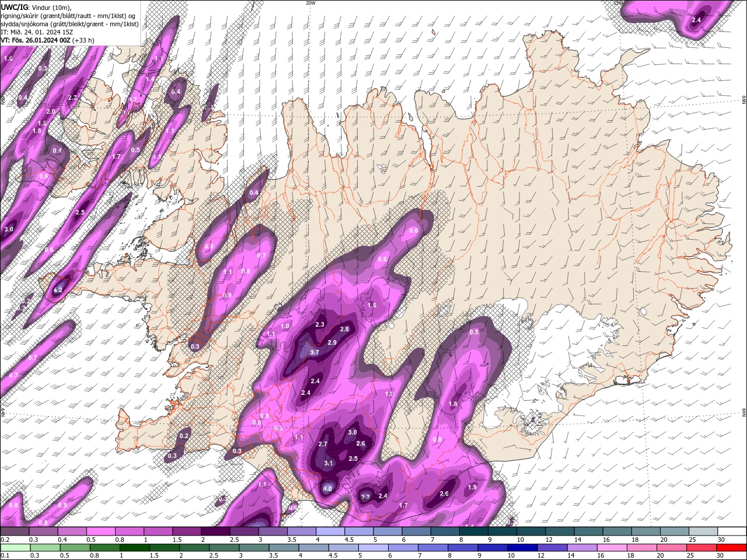Click the 4.0 precipitation value near the south coast
Screen dimensions: 747x560
tap(327, 489)
